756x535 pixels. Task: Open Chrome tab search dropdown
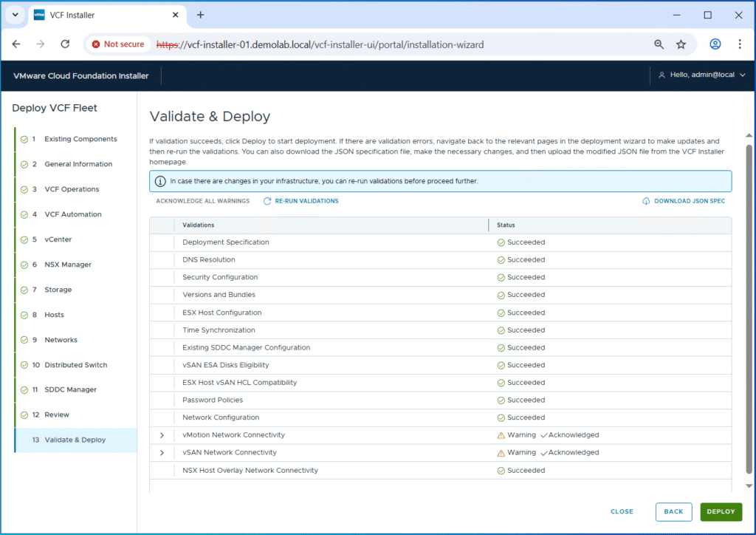coord(15,15)
